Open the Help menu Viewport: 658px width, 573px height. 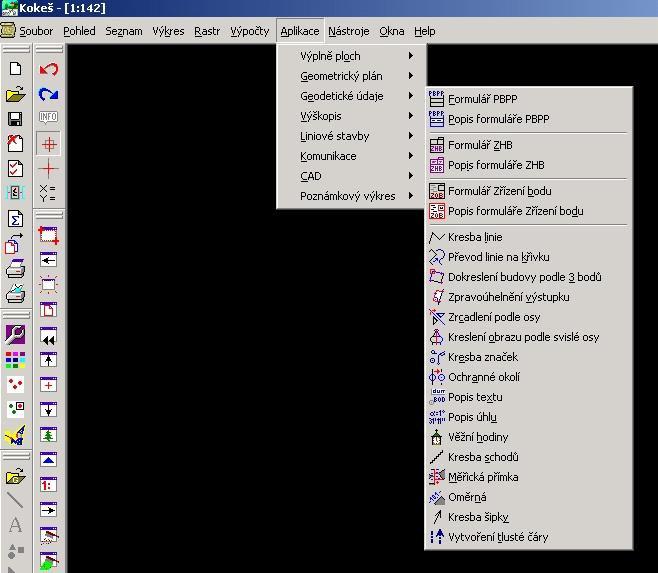(x=425, y=31)
